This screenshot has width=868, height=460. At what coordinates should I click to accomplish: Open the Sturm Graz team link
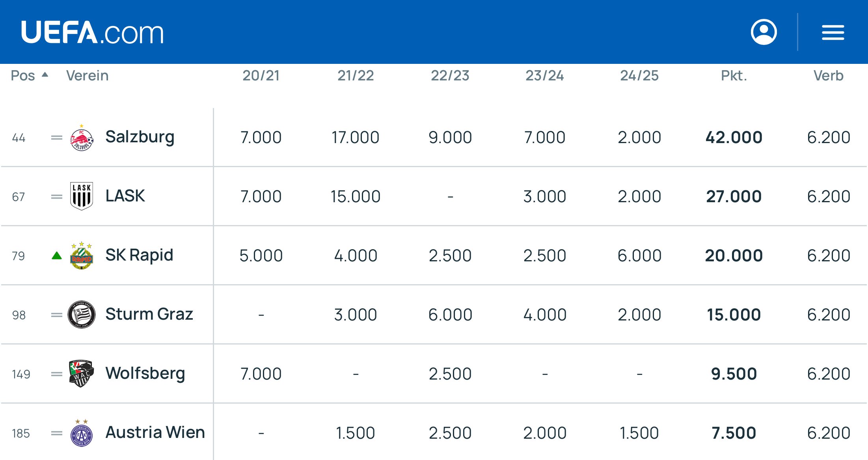pos(149,314)
